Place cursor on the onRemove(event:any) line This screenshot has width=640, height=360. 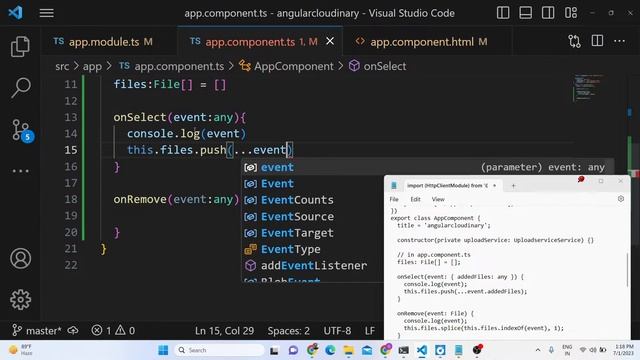coord(176,199)
